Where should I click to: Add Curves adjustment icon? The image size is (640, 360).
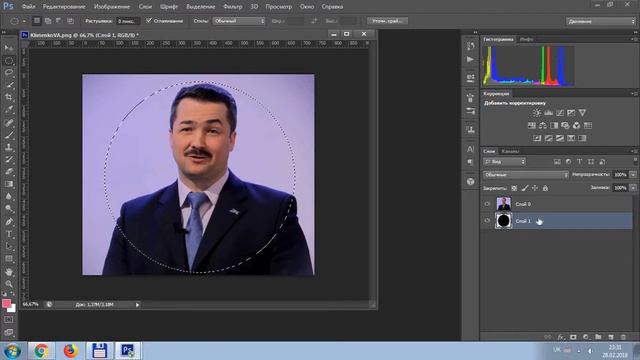pos(560,113)
